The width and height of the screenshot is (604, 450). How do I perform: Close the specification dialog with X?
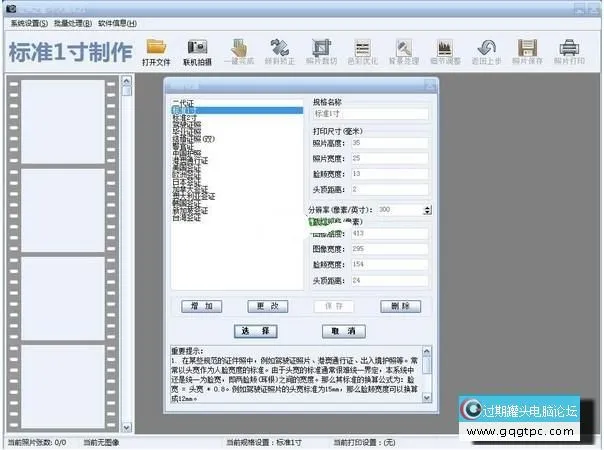[430, 85]
